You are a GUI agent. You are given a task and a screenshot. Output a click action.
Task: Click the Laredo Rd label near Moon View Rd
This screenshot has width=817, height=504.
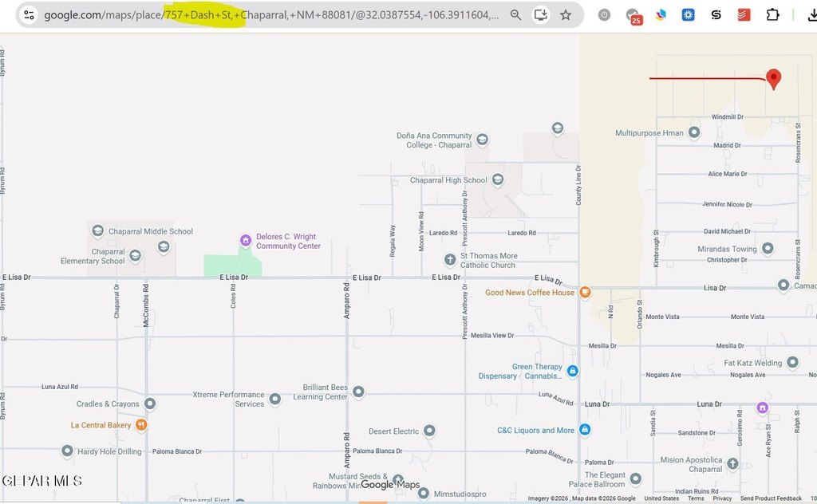click(x=443, y=233)
